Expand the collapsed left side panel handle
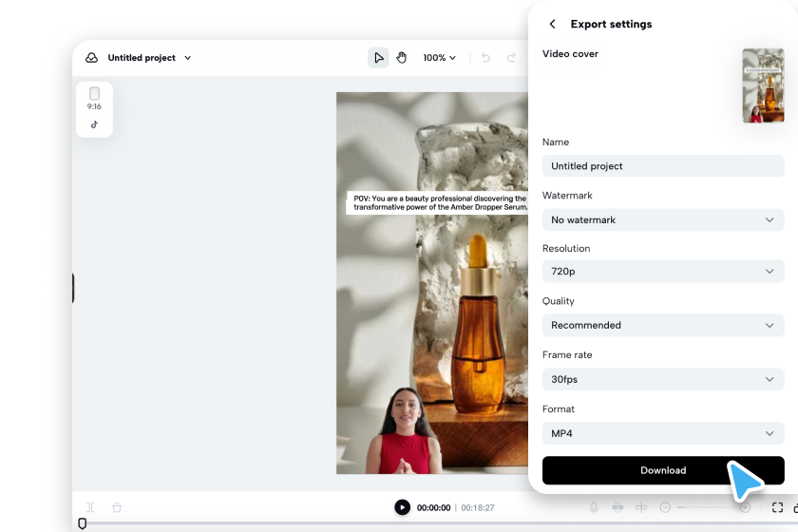 [x=73, y=288]
